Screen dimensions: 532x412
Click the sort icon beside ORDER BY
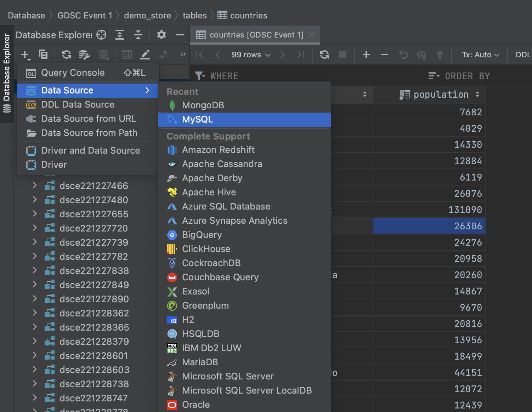434,76
